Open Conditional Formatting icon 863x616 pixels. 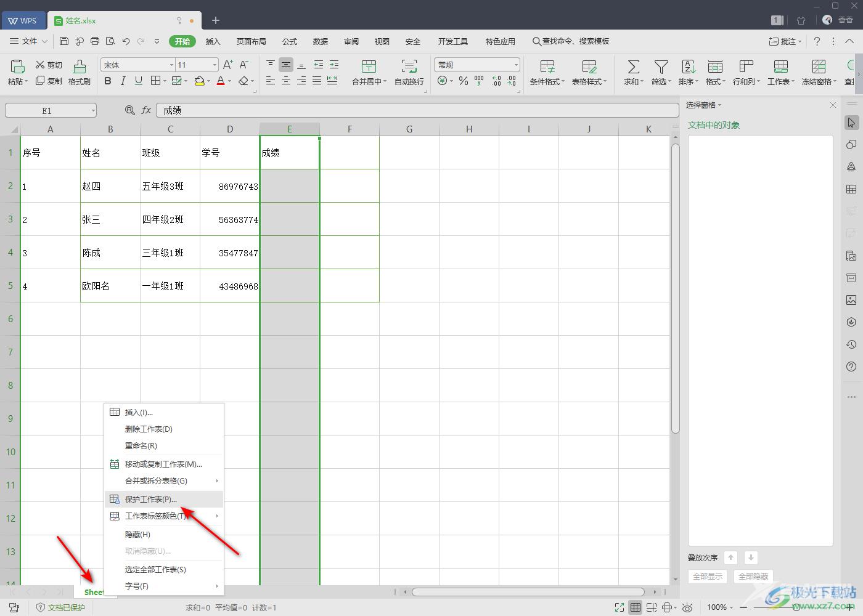pos(547,66)
